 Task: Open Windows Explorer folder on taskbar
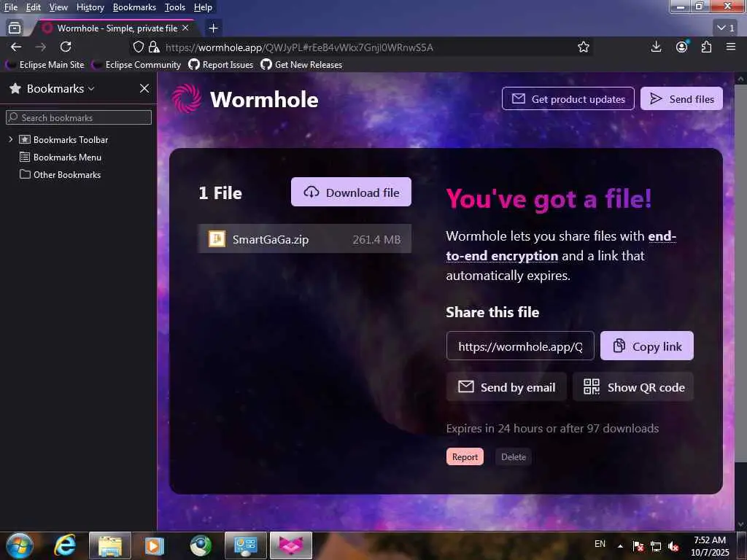point(110,545)
